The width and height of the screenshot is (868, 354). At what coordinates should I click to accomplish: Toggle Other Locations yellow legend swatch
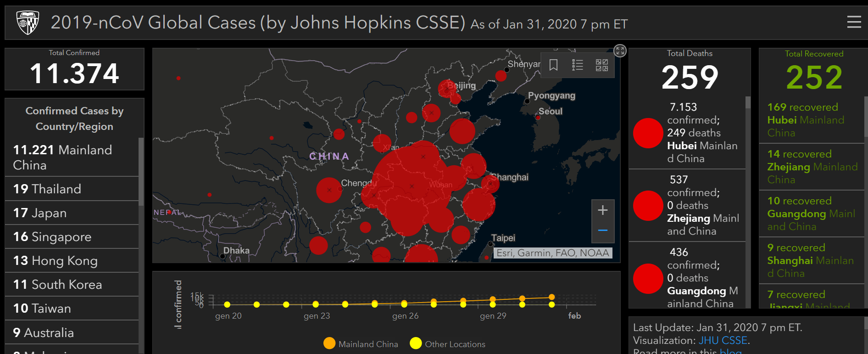416,343
